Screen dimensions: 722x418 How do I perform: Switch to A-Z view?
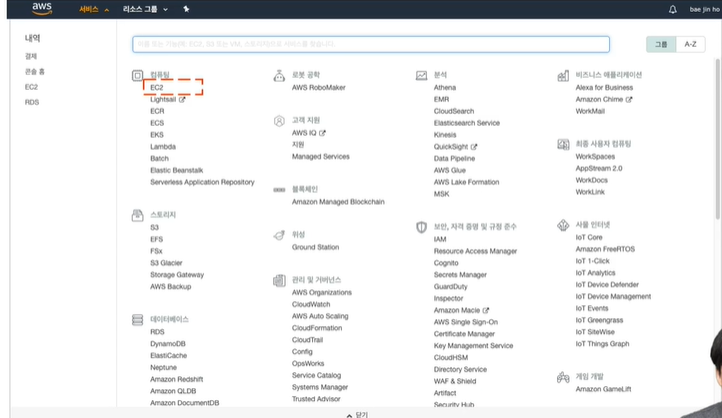[x=690, y=44]
